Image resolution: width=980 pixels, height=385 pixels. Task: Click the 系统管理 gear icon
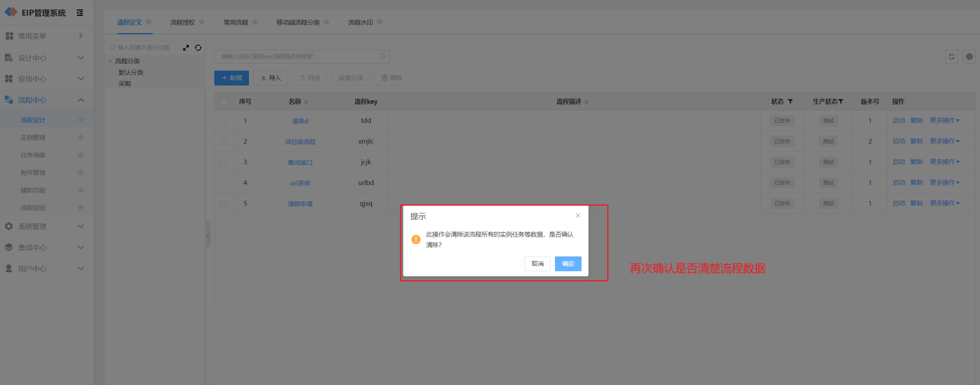[9, 226]
